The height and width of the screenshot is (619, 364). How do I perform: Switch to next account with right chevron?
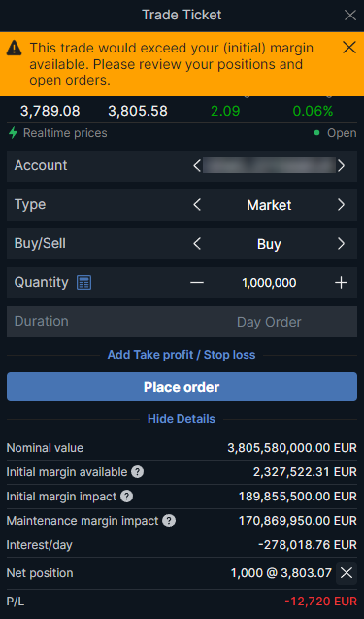(x=341, y=166)
